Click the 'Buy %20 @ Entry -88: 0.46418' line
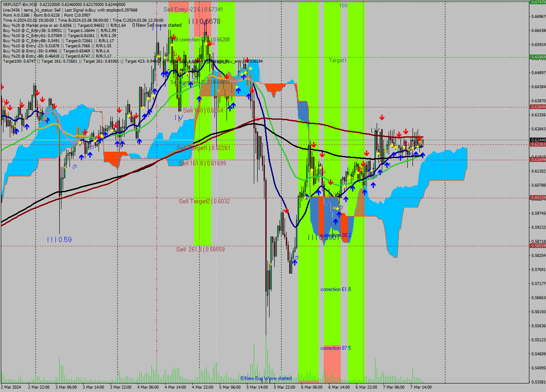546x392 pixels. point(57,56)
